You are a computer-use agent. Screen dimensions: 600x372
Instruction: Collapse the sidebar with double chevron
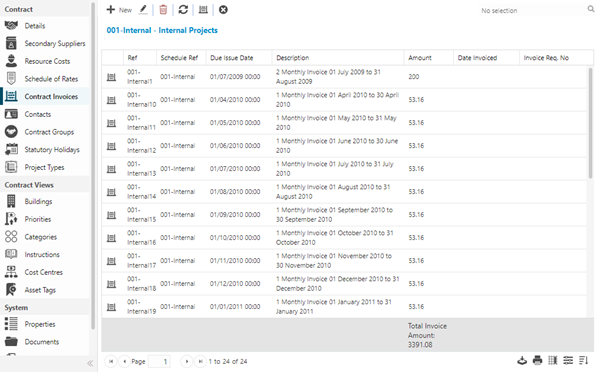click(x=90, y=363)
